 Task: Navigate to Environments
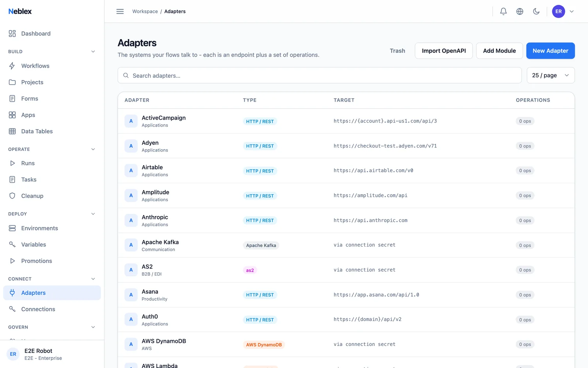[52, 228]
